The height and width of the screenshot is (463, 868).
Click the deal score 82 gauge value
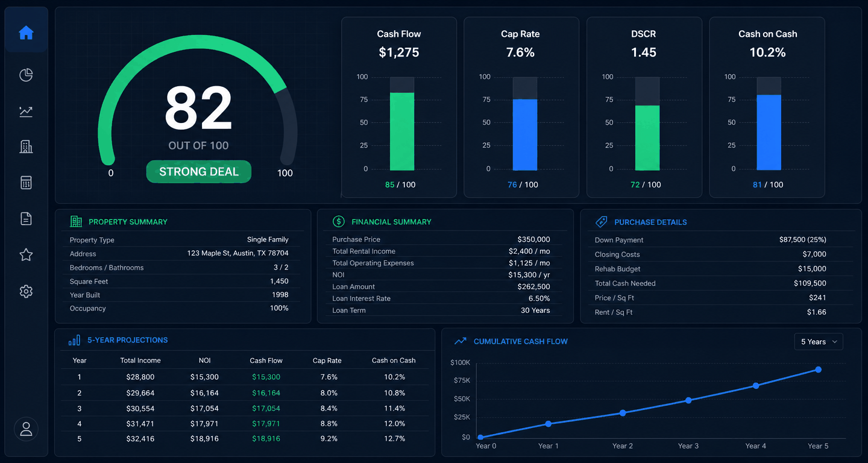coord(198,109)
